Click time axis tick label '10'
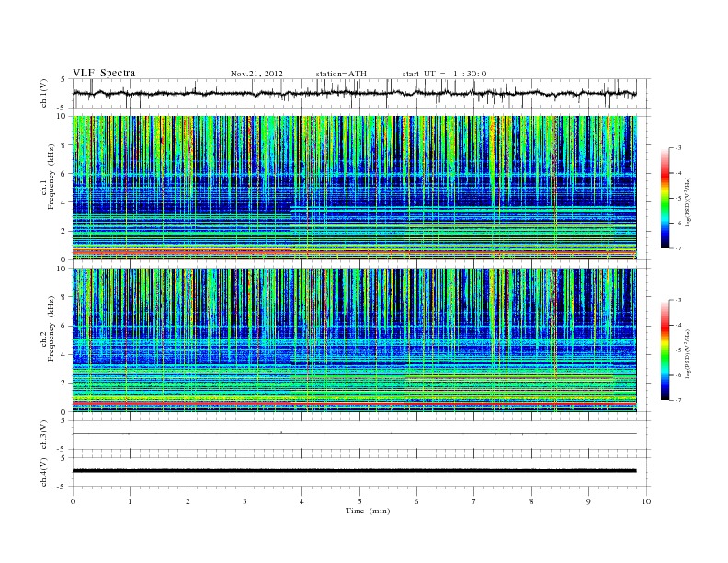Screen dimensions: 728x563 (646, 501)
